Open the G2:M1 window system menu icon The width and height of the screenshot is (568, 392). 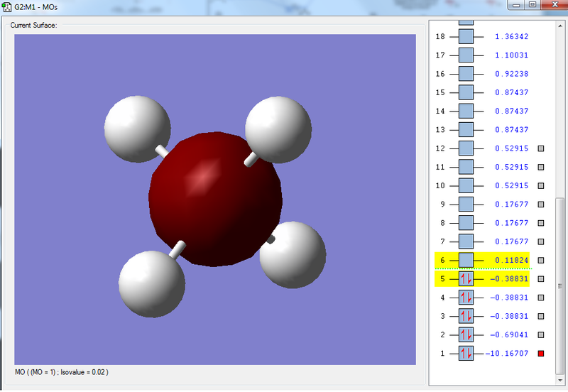[x=7, y=6]
